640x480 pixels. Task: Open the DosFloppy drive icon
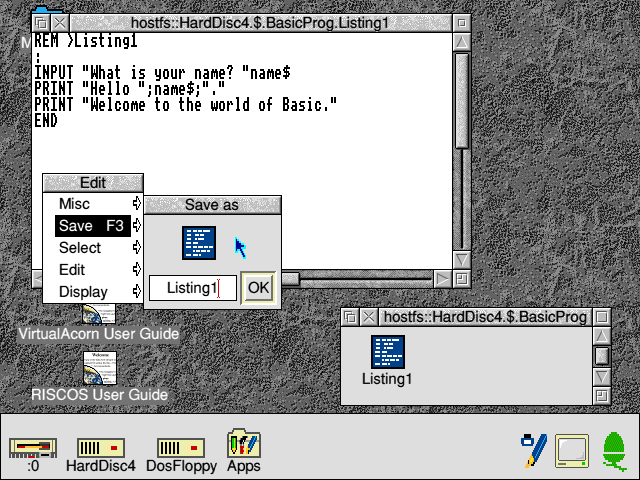[x=181, y=448]
